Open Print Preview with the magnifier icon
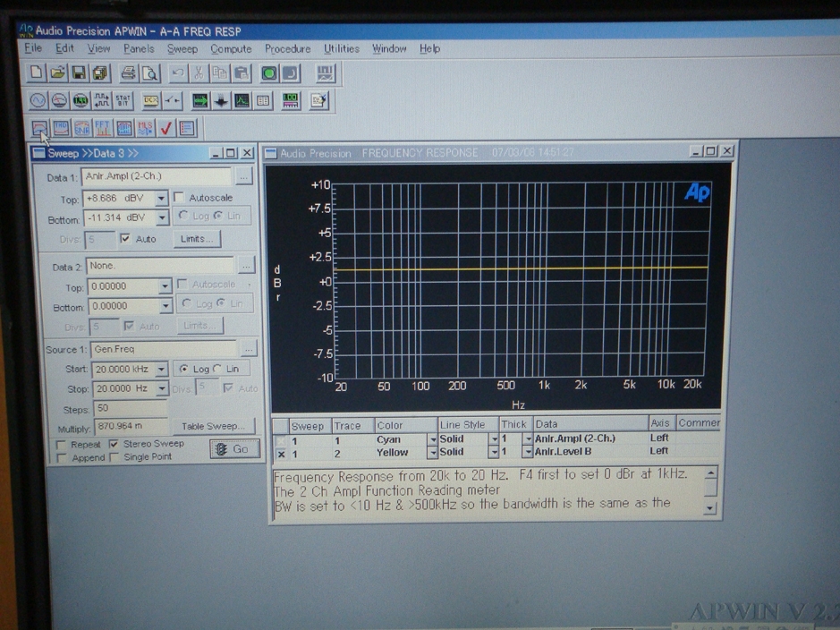Viewport: 840px width, 630px height. tap(150, 72)
